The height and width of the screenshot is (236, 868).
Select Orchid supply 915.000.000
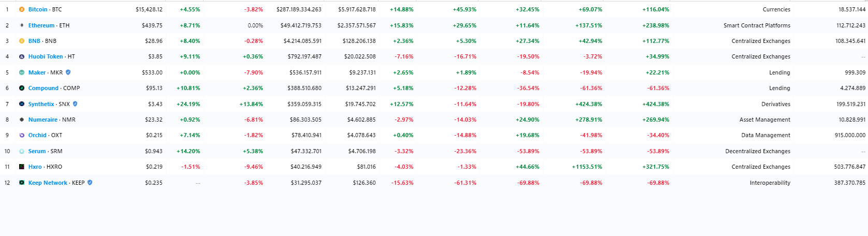[850, 135]
